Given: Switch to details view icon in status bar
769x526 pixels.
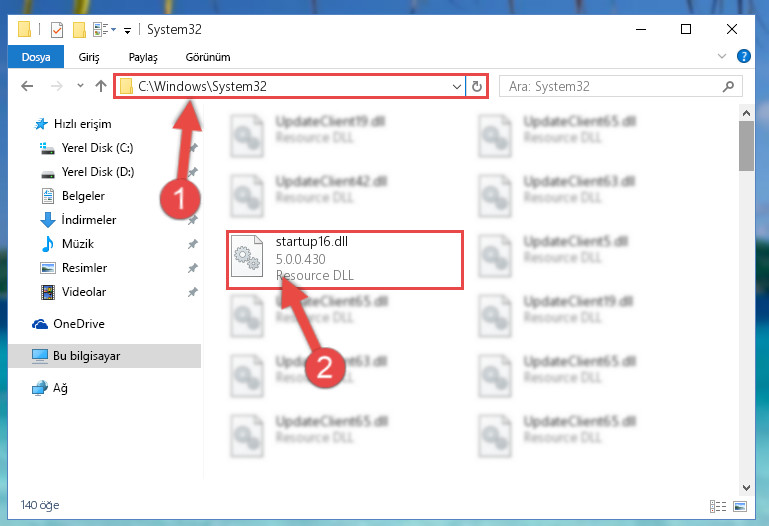Looking at the screenshot, I should pos(718,506).
